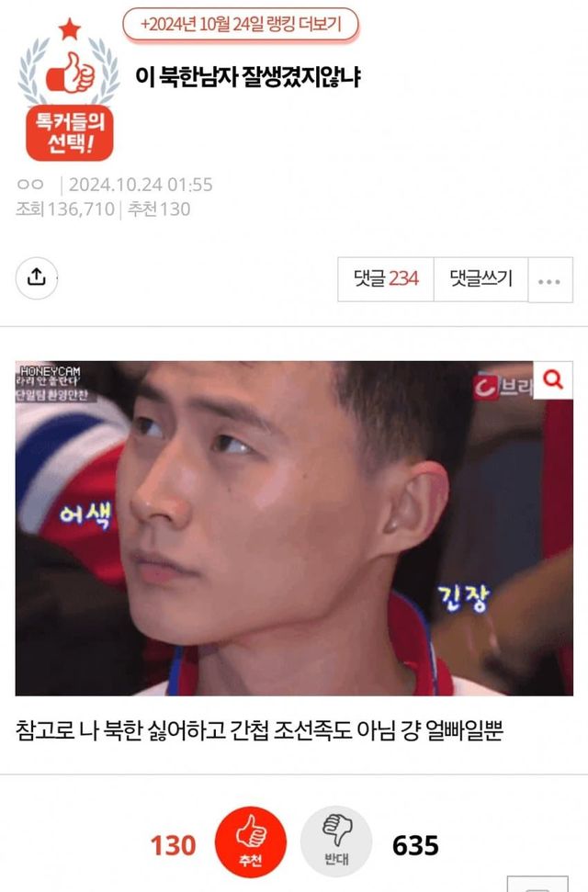The image size is (588, 892).
Task: Select the 댓글쓰기 write comment tab
Action: coord(481,278)
